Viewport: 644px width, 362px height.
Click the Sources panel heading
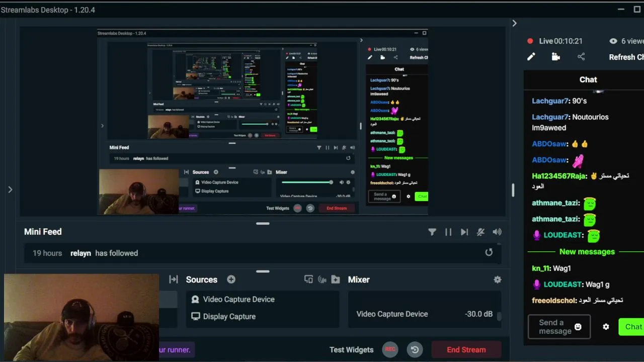(x=201, y=280)
